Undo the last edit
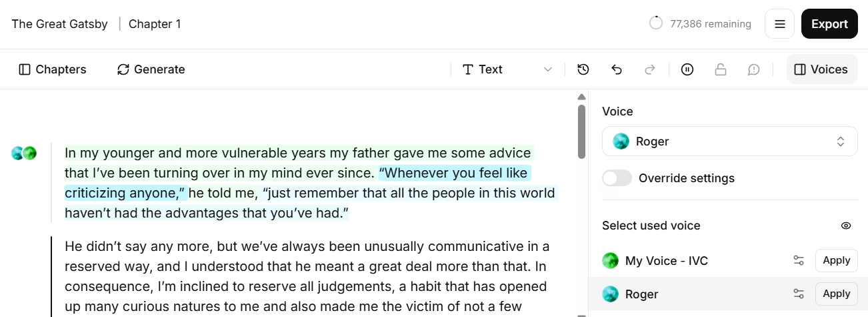The image size is (868, 317). (617, 69)
